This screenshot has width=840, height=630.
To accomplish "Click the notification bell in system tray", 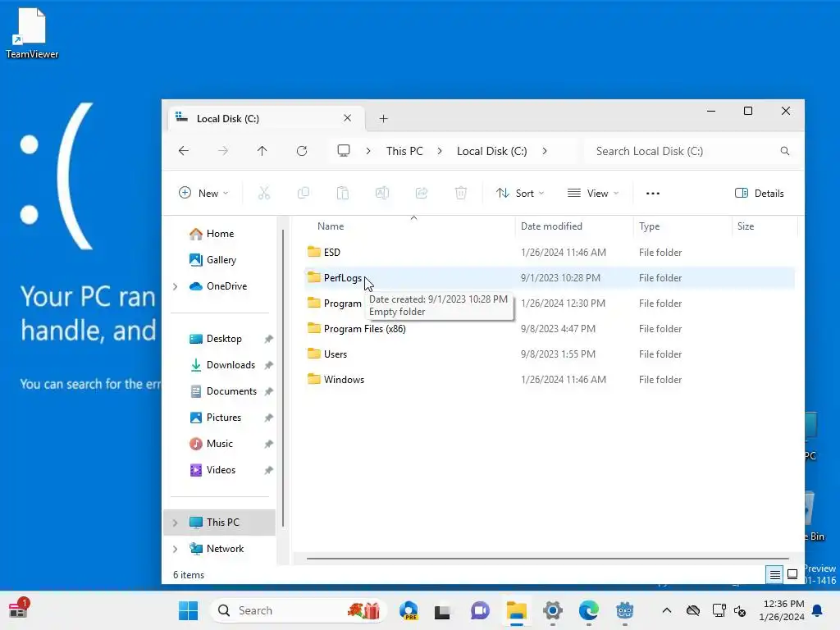I will [818, 610].
